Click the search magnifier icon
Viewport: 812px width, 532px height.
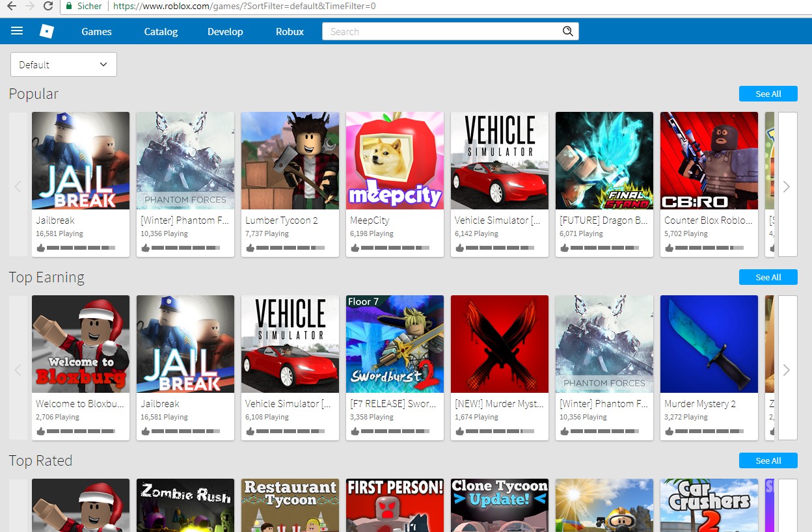tap(568, 31)
